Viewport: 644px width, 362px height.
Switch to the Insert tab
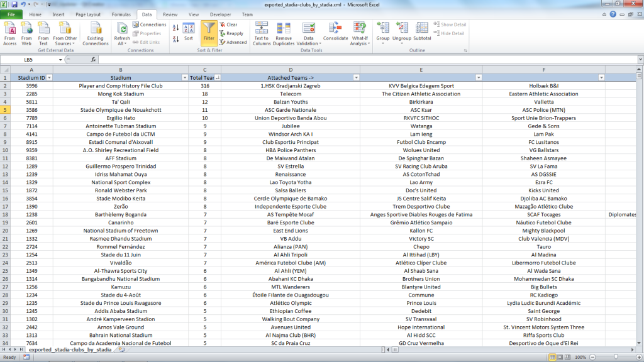coord(58,14)
